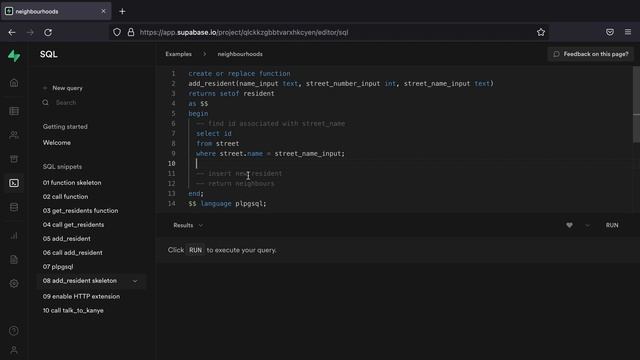Open snippet 06 call add_resident
The width and height of the screenshot is (640, 360).
73,253
